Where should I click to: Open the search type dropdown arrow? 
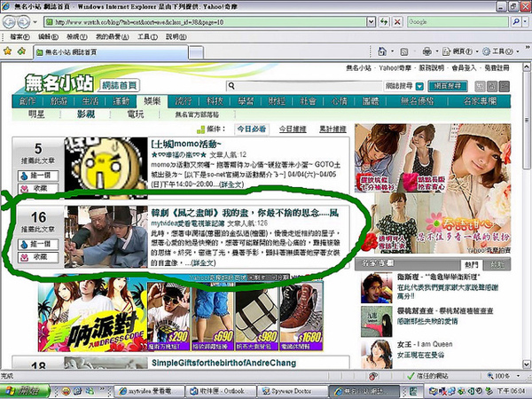[419, 86]
